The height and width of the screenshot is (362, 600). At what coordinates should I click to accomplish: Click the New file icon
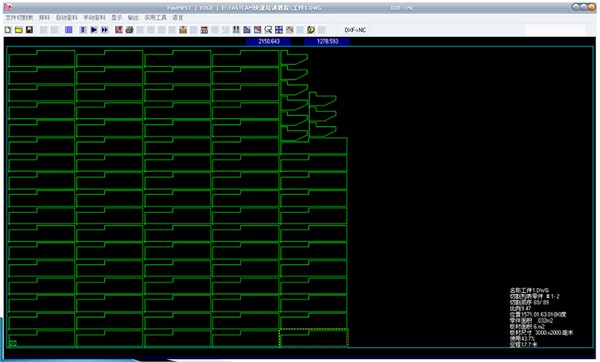click(8, 29)
